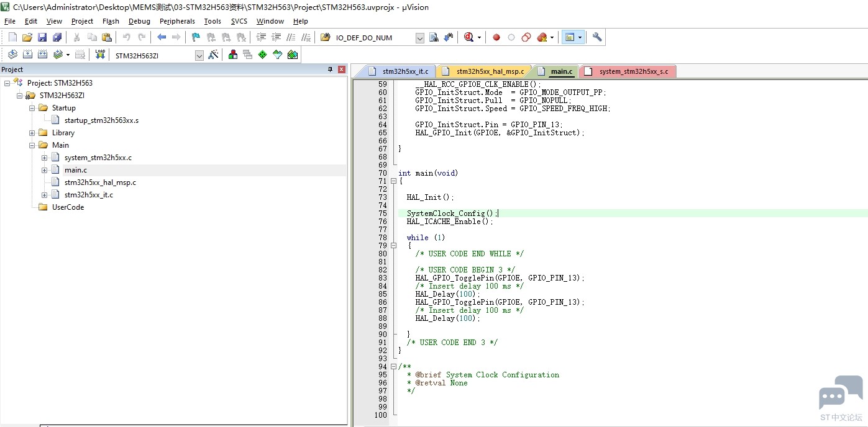Click the Manage Run-Time Environment green diamond icon

[x=262, y=55]
